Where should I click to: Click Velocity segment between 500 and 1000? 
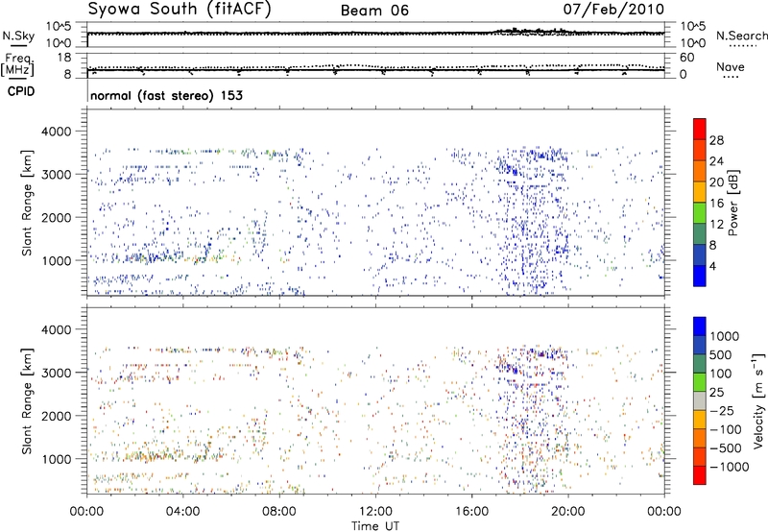click(700, 345)
